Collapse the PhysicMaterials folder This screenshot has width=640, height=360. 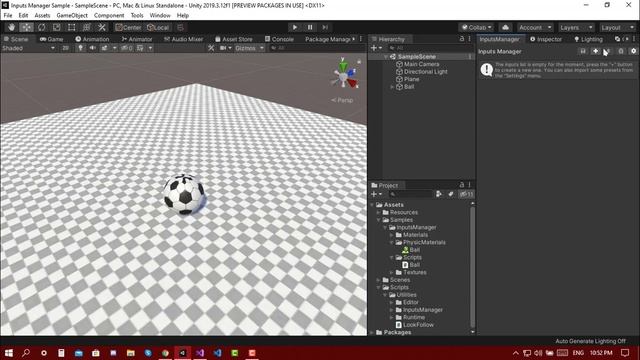click(392, 242)
